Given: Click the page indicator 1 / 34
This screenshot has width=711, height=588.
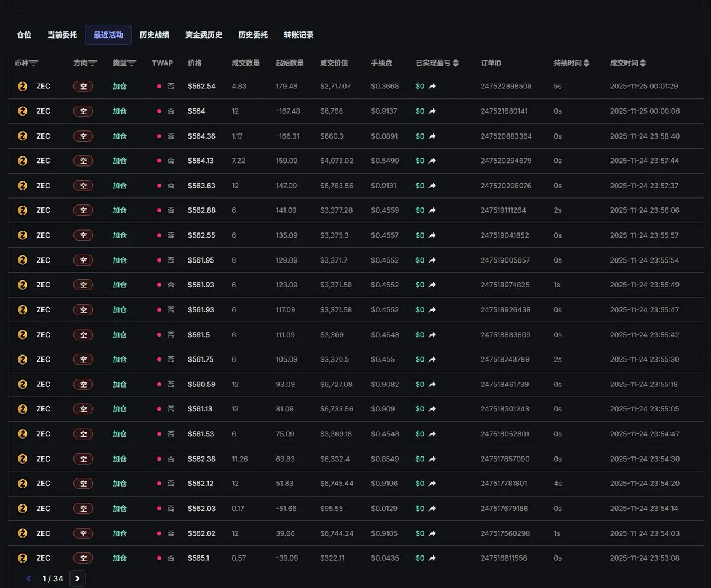Looking at the screenshot, I should [53, 579].
